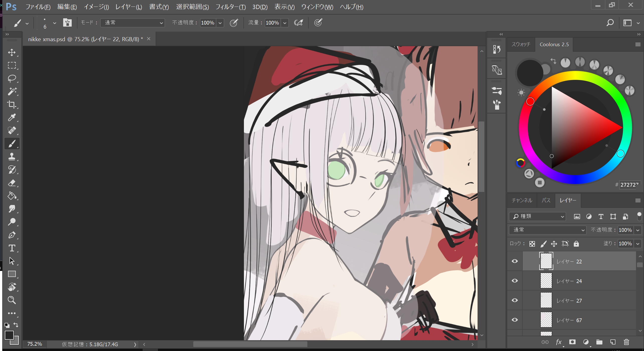Screen dimensions: 644x351
Task: Select the Path Selection tool
Action: coord(12,261)
